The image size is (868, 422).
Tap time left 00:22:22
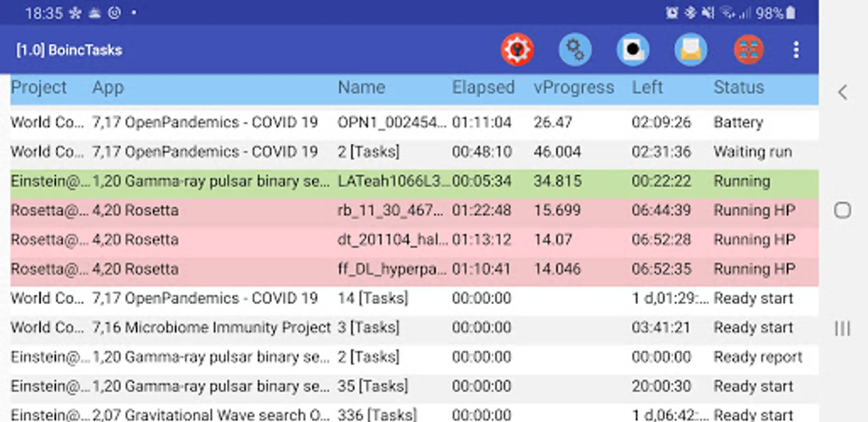[x=661, y=181]
